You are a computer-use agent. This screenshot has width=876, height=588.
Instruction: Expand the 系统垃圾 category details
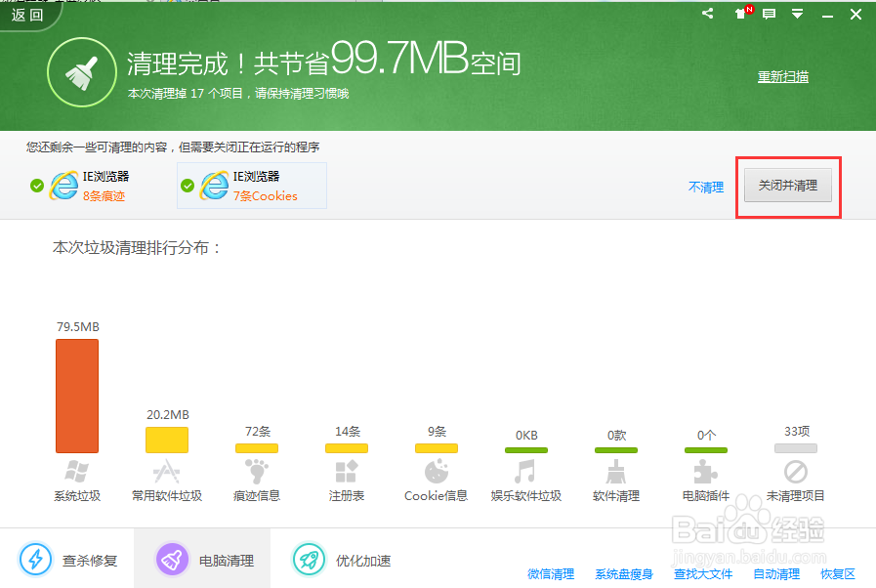77,495
